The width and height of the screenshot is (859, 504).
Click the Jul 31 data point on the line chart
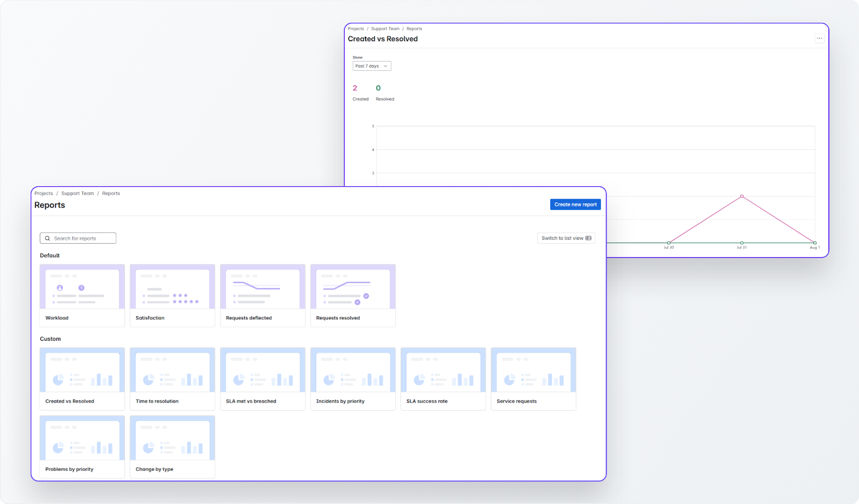(x=742, y=196)
